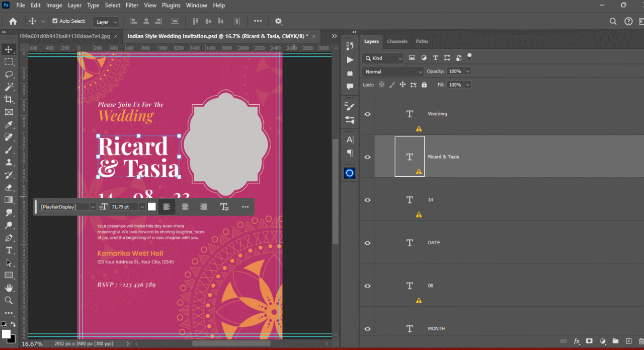Open more options in text taskbar

(x=245, y=207)
